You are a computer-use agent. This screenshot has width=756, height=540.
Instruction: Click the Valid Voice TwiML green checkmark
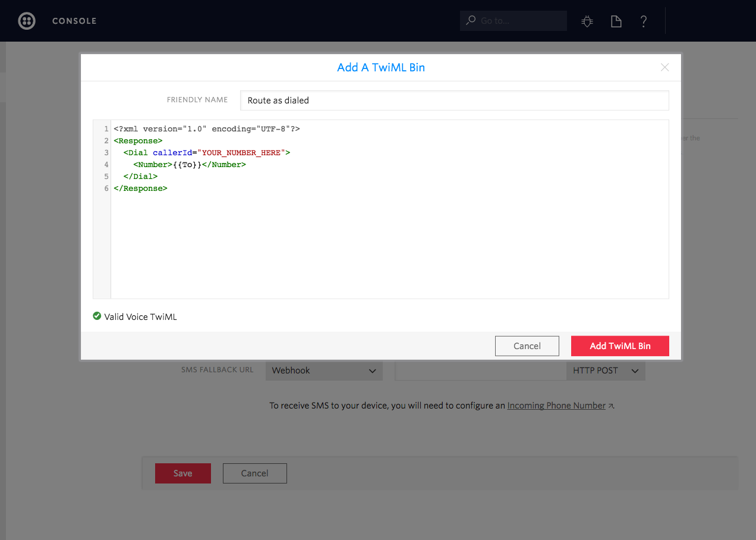tap(97, 316)
